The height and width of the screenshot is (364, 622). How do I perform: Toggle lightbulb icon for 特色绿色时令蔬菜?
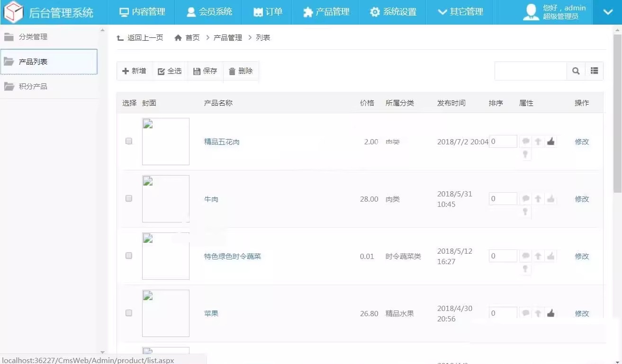coord(525,269)
